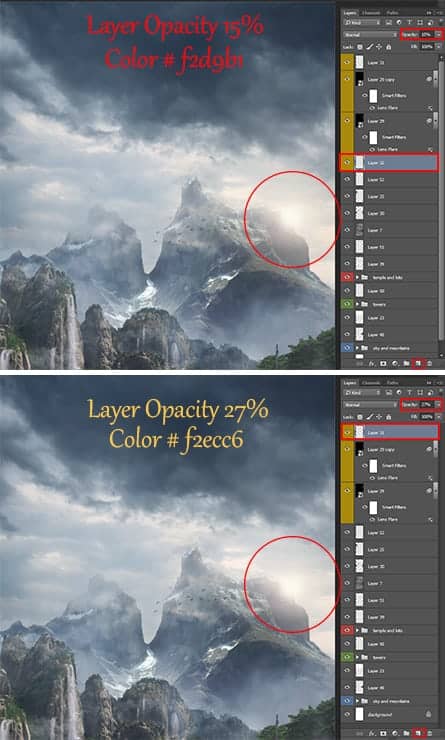Hide sky and mountains group in upper panel
This screenshot has height=740, width=445.
(347, 348)
